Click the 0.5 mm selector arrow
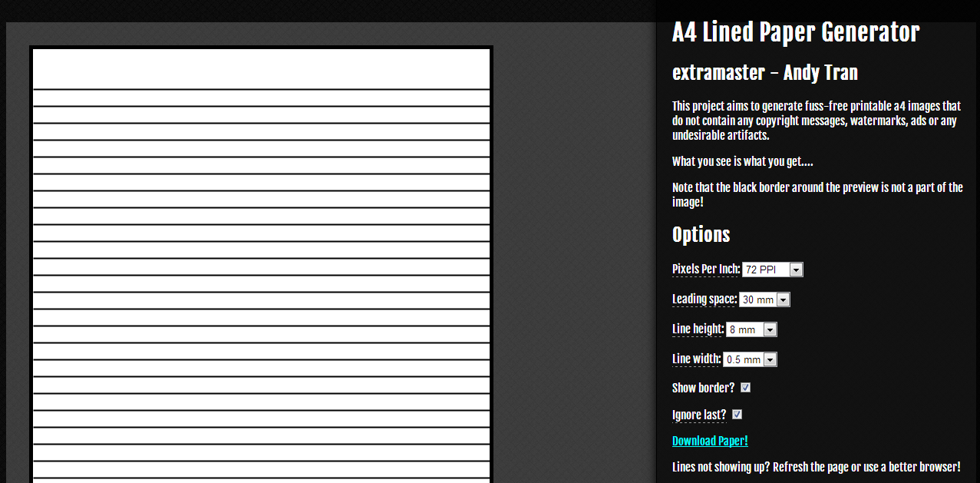 click(x=770, y=359)
